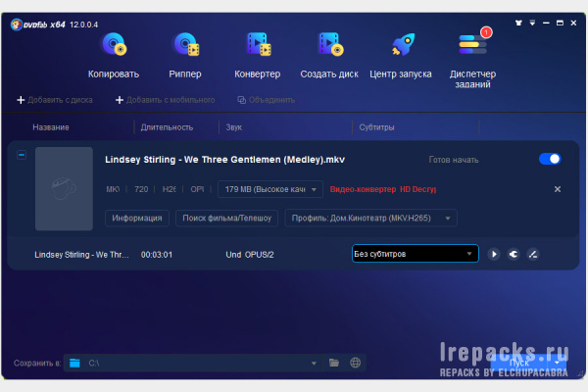This screenshot has height=392, width=588.
Task: Remove the task with the X icon
Action: pos(558,189)
